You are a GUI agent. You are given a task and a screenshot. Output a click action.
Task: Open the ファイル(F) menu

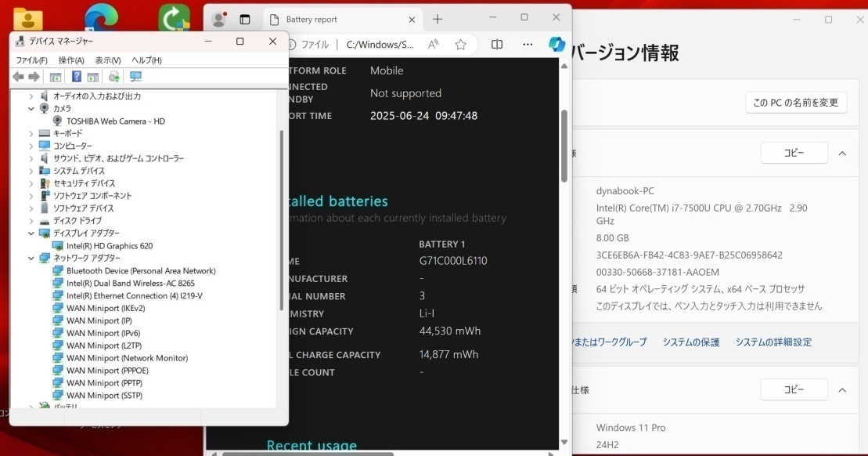pyautogui.click(x=31, y=60)
